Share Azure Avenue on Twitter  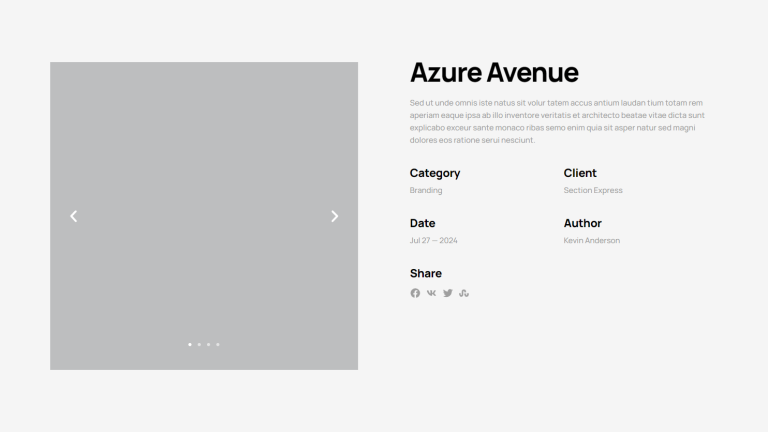pos(448,293)
